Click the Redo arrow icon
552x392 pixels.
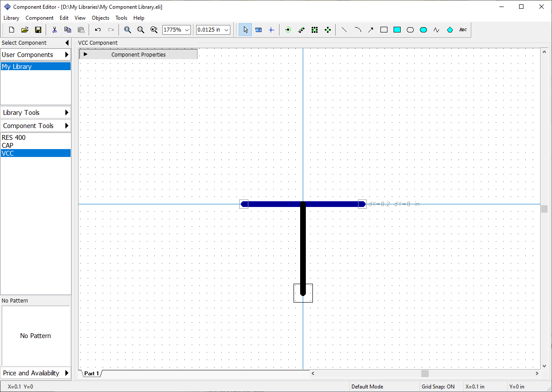(111, 30)
